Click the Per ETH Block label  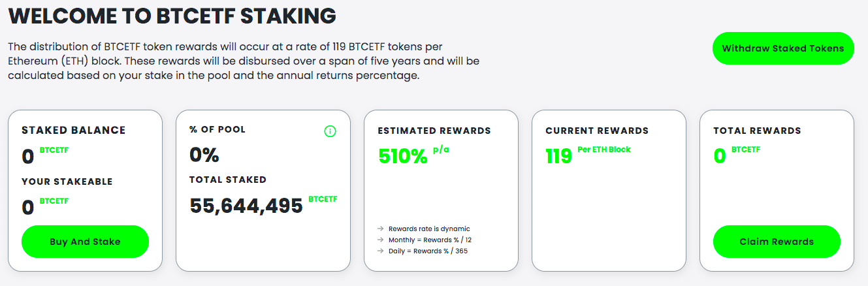click(604, 150)
